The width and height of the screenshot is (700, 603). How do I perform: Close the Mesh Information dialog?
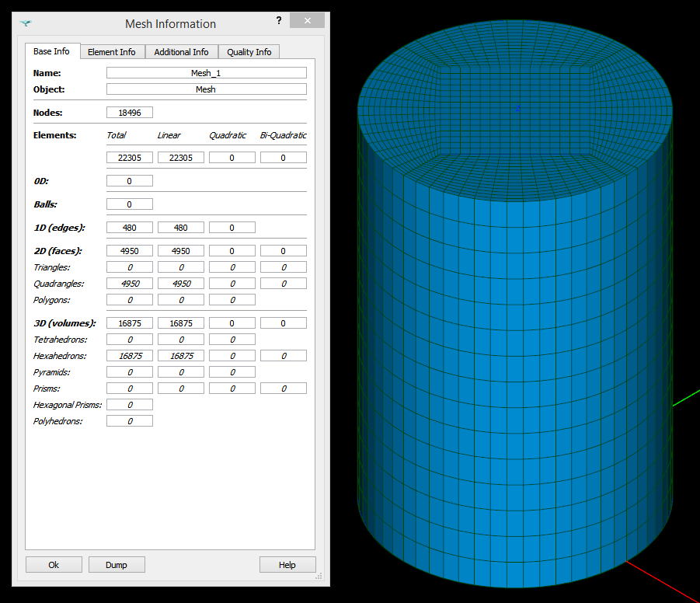pos(308,21)
